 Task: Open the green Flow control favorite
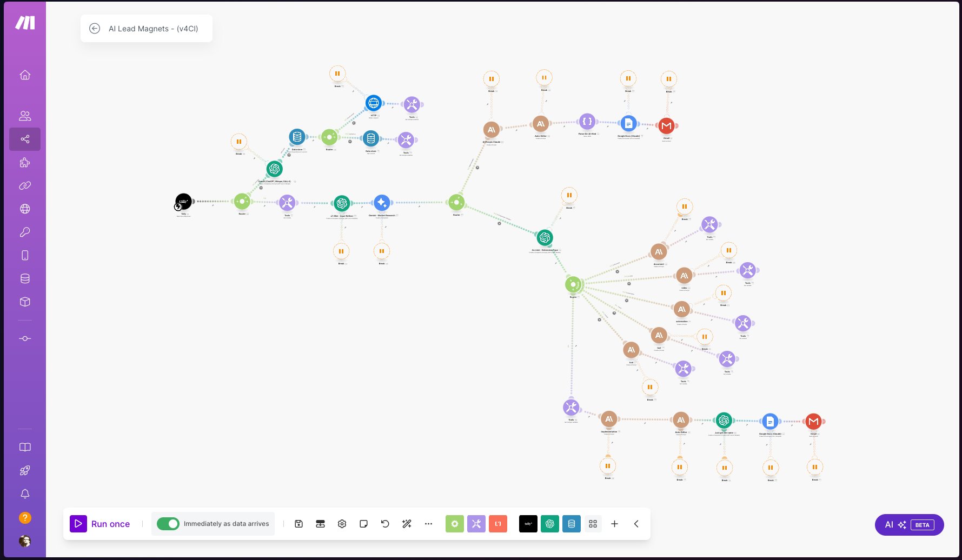455,524
